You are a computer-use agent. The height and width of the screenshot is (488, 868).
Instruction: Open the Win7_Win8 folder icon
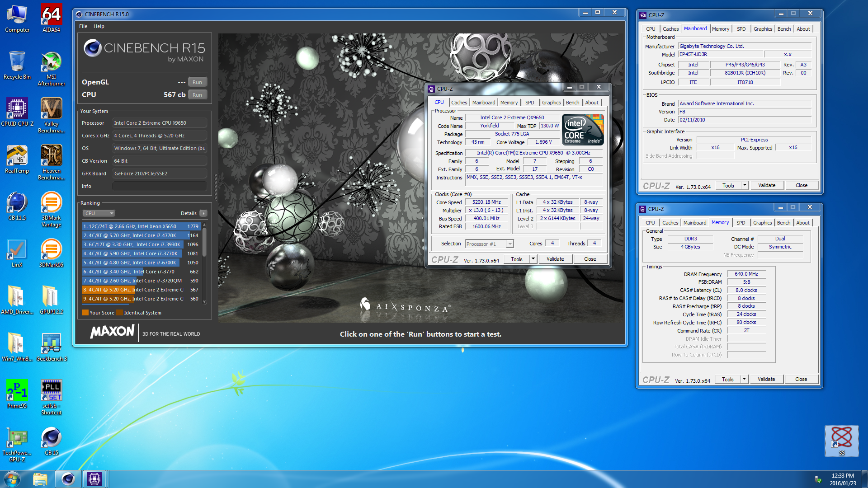17,347
